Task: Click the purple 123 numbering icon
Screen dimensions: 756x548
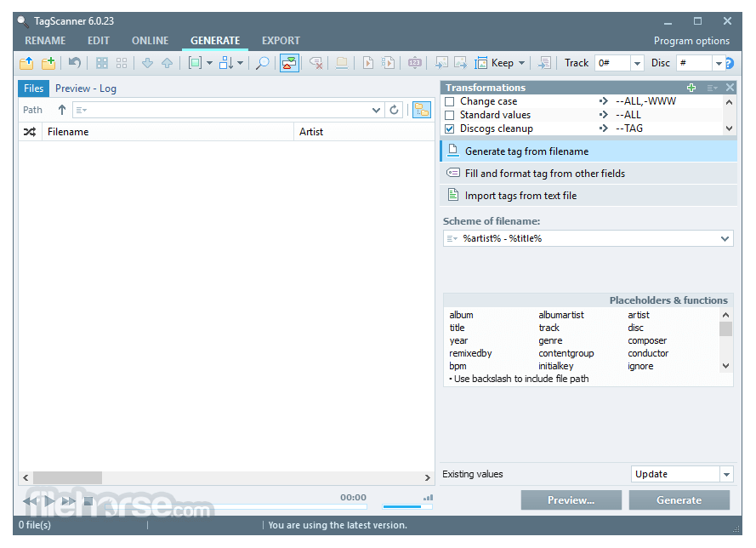Action: [415, 63]
